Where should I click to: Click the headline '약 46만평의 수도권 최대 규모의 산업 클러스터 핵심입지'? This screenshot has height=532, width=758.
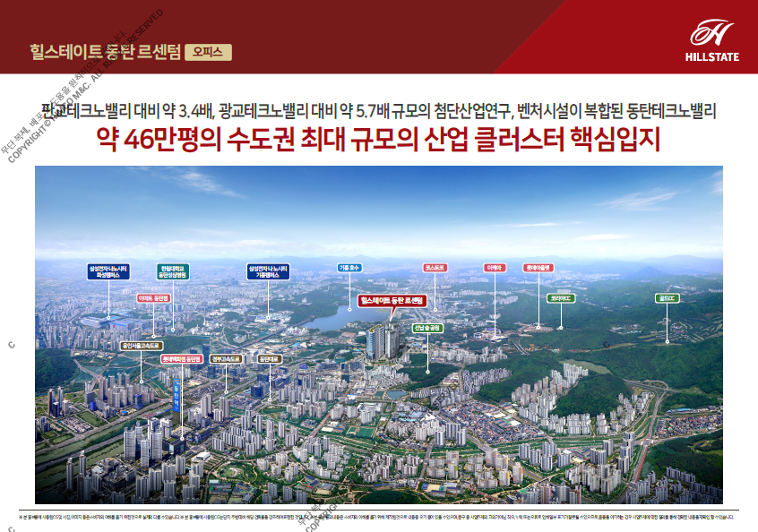pyautogui.click(x=378, y=139)
